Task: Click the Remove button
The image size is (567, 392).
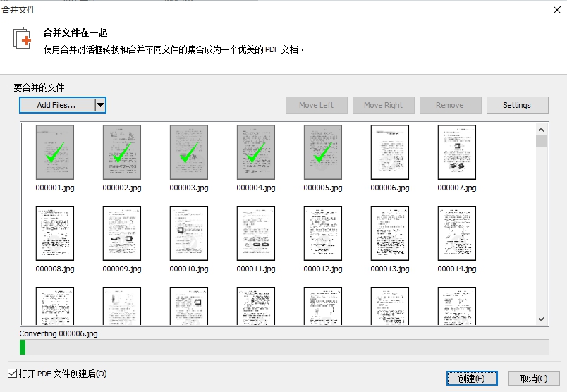Action: [x=449, y=105]
